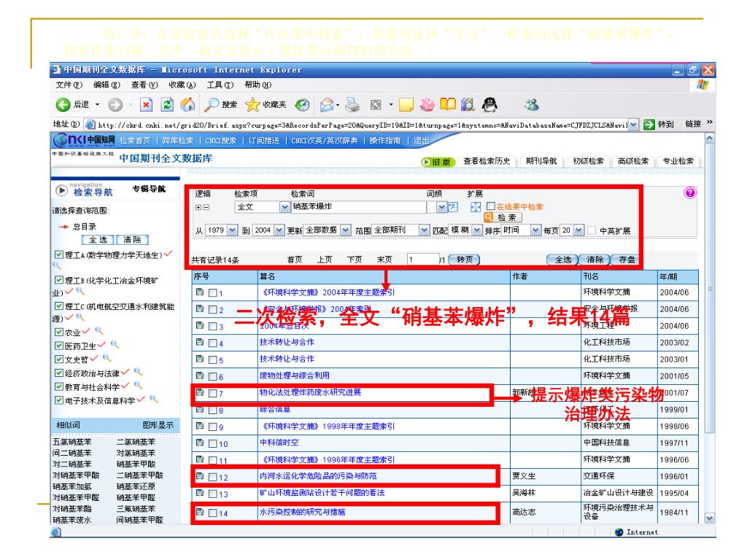
Task: Switch to the 高级检索 tab
Action: pos(633,161)
